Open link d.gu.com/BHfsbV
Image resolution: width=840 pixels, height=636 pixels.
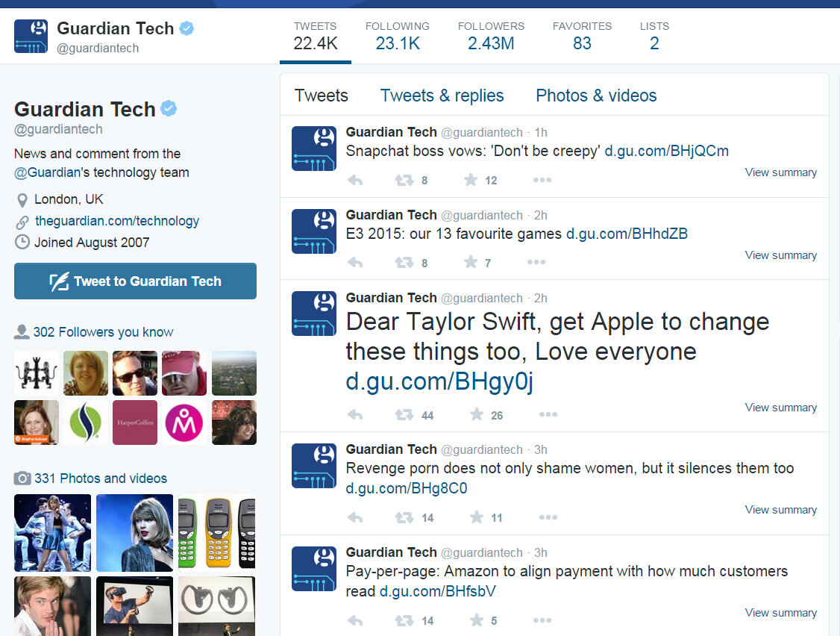coord(438,591)
